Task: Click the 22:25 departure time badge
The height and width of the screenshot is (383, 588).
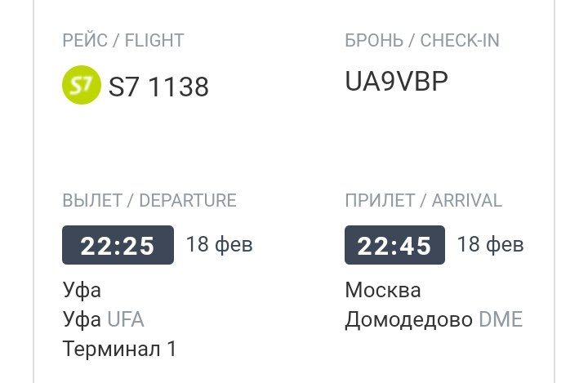Action: click(118, 245)
